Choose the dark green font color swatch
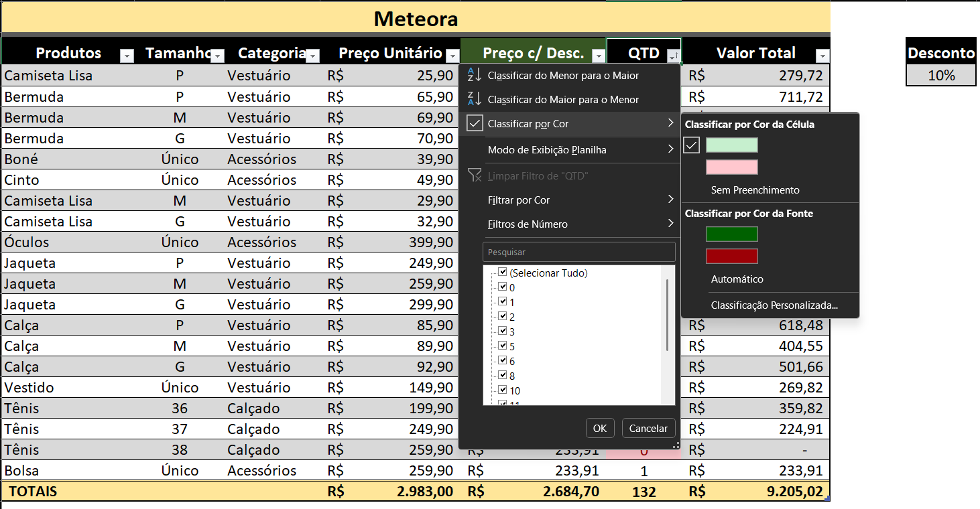 (x=731, y=234)
